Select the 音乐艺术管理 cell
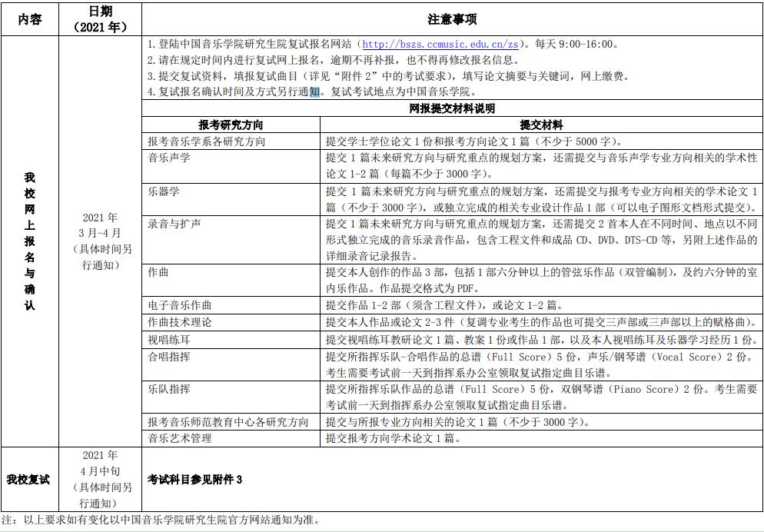 [x=180, y=438]
